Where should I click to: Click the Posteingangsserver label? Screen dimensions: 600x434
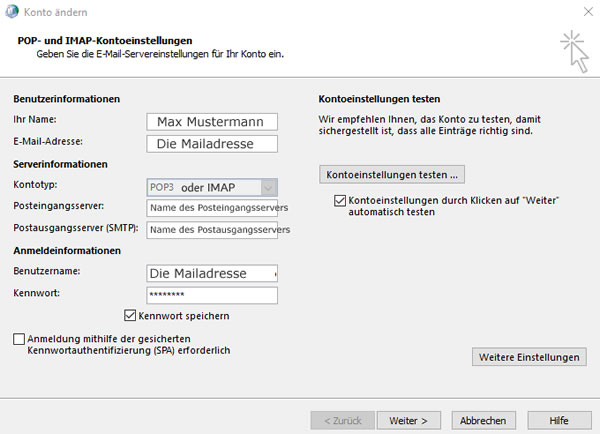(x=59, y=206)
